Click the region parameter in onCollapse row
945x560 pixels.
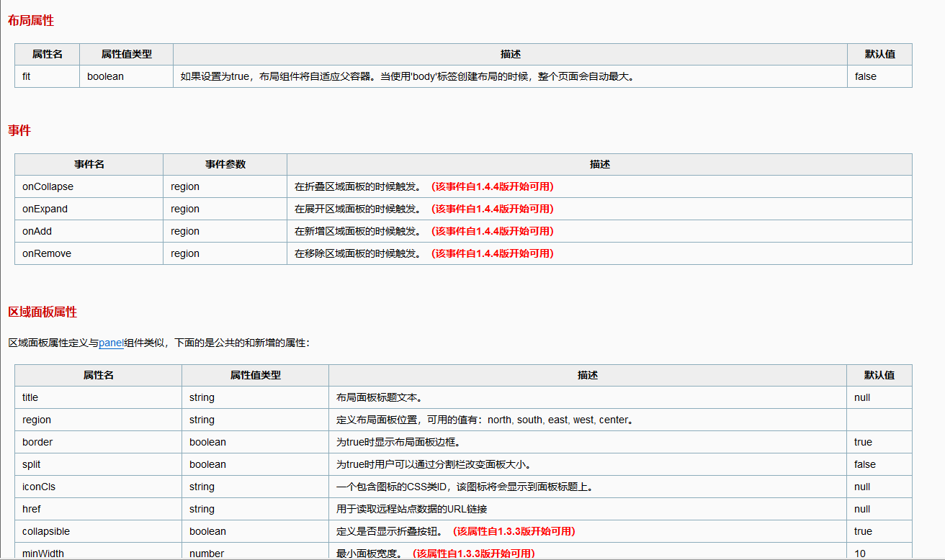[185, 186]
